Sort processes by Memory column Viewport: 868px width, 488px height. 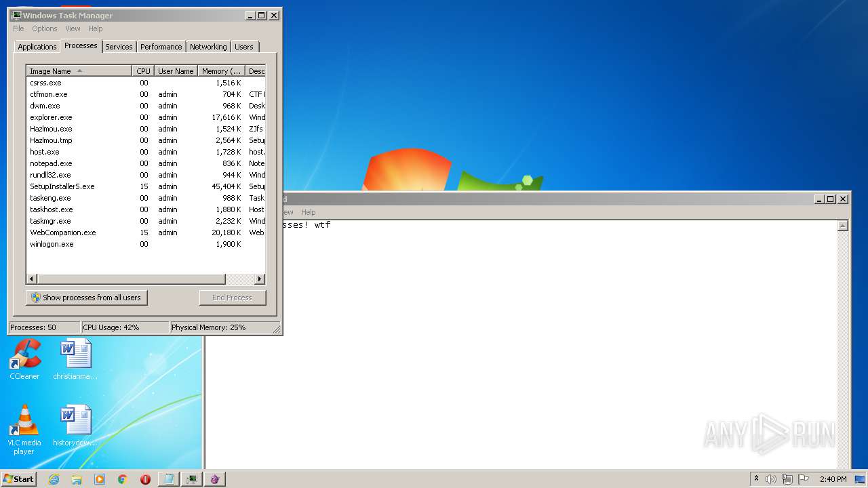point(221,71)
